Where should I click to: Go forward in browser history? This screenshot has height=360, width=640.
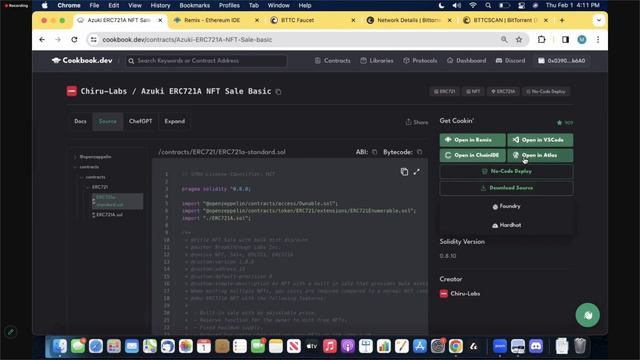pyautogui.click(x=58, y=40)
